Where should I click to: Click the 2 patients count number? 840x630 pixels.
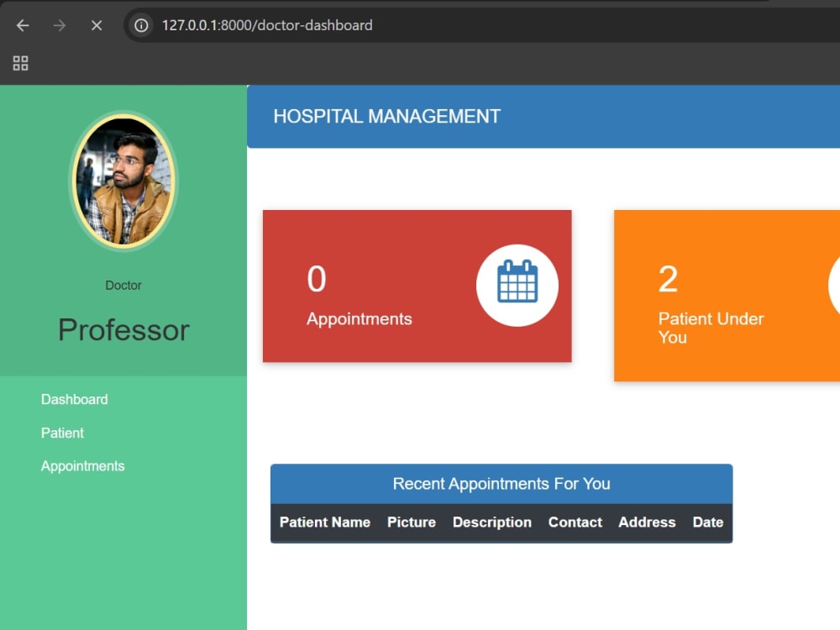point(668,279)
